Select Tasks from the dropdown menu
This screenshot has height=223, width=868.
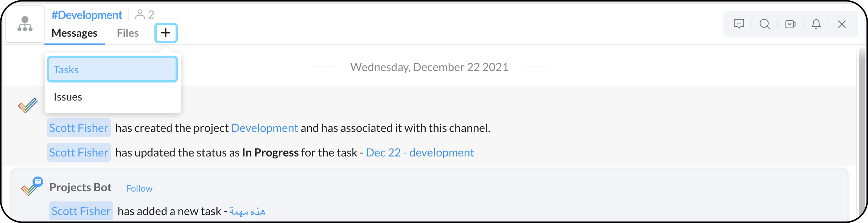point(112,70)
